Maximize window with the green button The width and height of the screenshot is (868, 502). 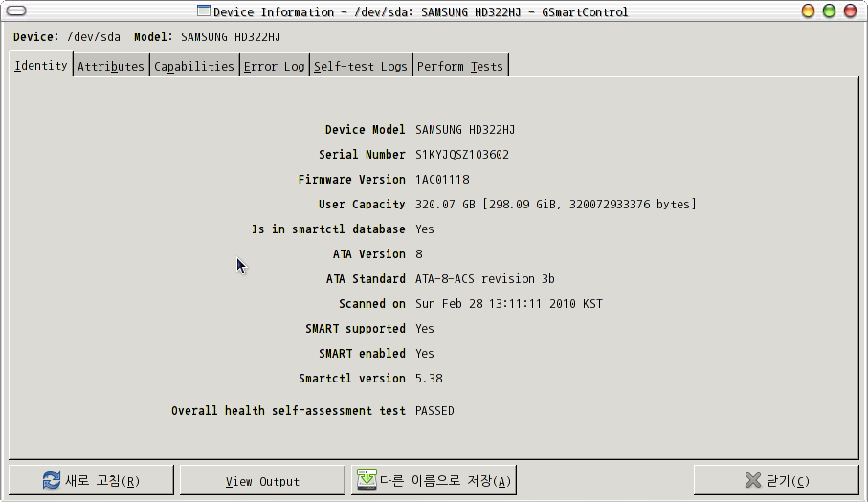tap(829, 11)
